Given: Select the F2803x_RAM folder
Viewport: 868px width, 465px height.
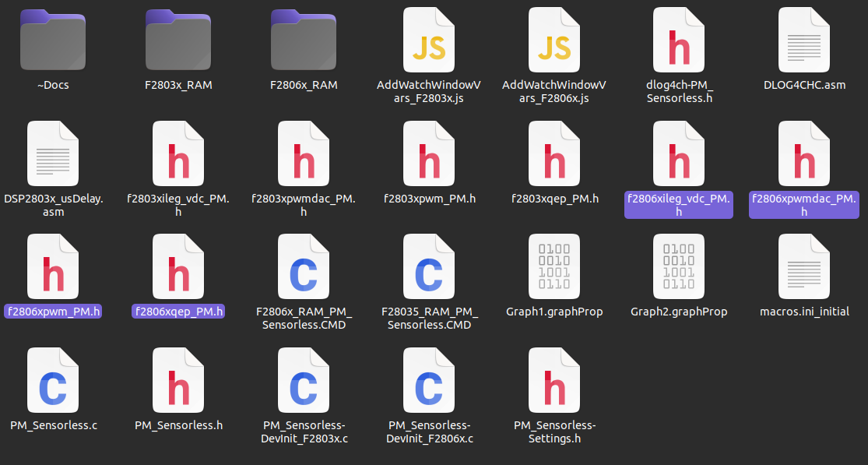Looking at the screenshot, I should (x=177, y=40).
